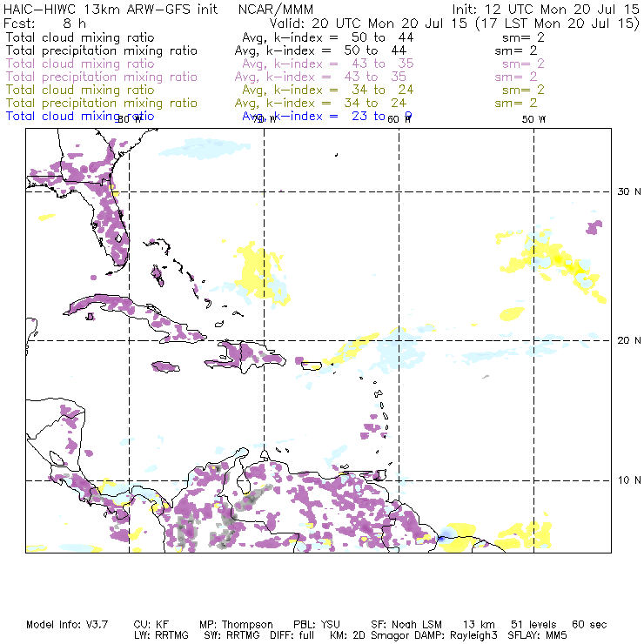This screenshot has height=644, width=644.
Task: Click "Model Info: V3.7" at the bottom
Action: [67, 625]
